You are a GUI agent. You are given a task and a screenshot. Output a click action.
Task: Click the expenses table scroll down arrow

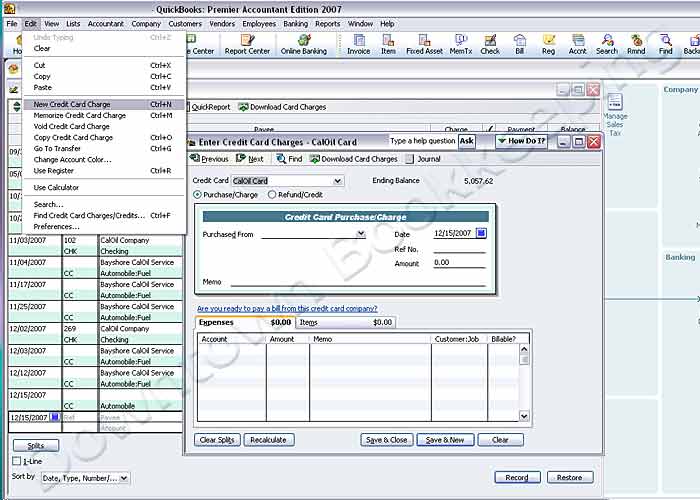coord(524,416)
